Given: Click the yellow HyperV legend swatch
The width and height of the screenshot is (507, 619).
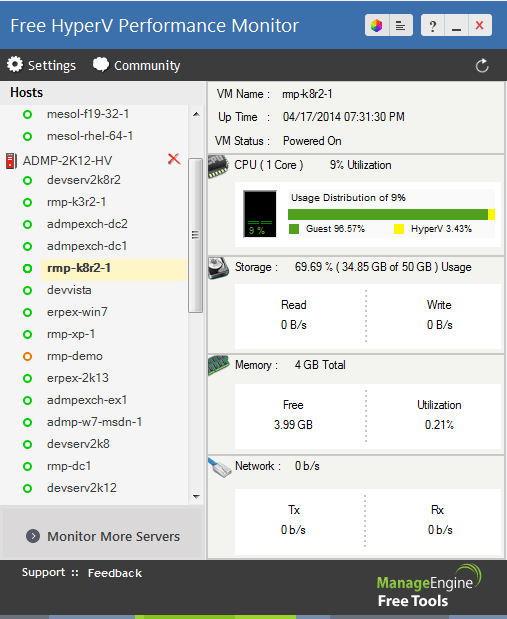Looking at the screenshot, I should coord(399,229).
